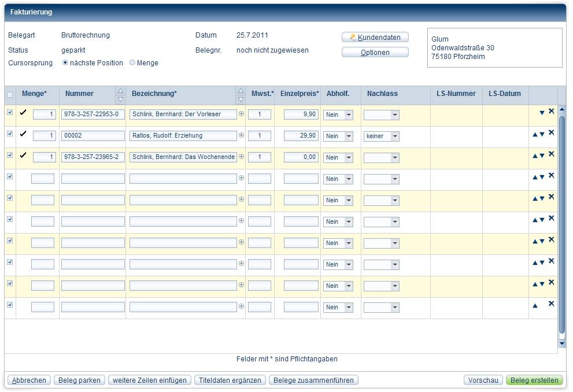Expand Nachlass dropdown in Das Wochenende row
Screen dimensions: 573x392
click(x=394, y=158)
